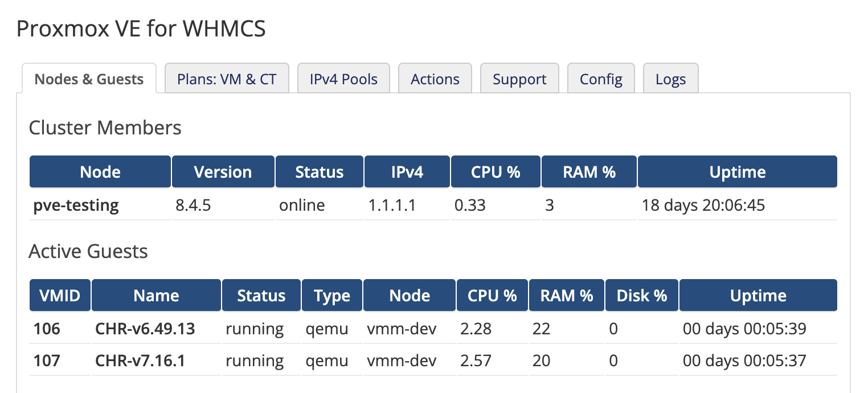Click the Disk % column header
This screenshot has width=868, height=393.
click(x=642, y=295)
